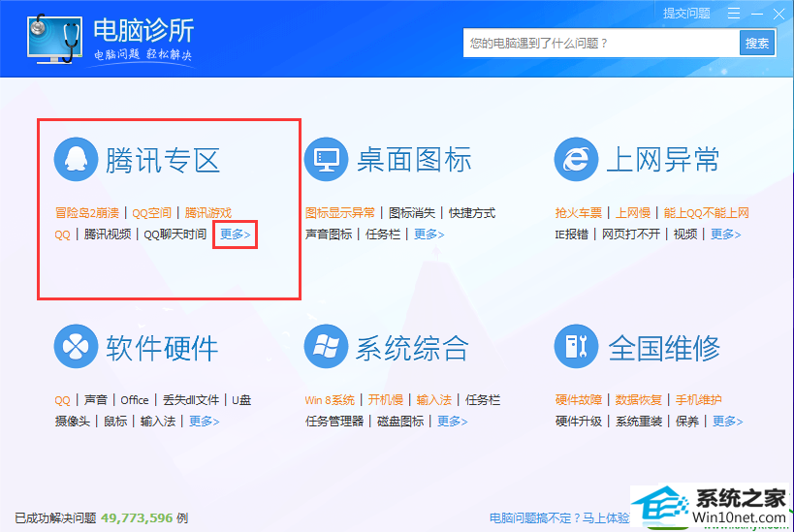
Task: Select the 冒险岛2崩溃 link
Action: pyautogui.click(x=87, y=213)
